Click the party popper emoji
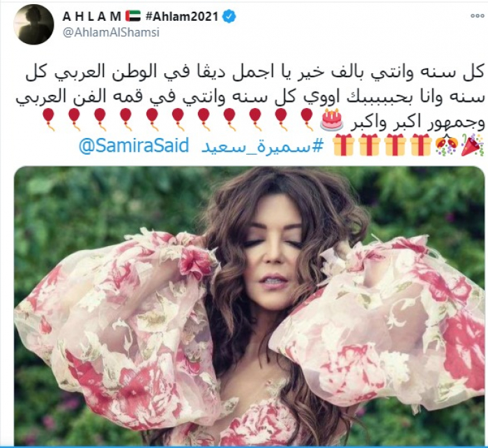 [472, 145]
